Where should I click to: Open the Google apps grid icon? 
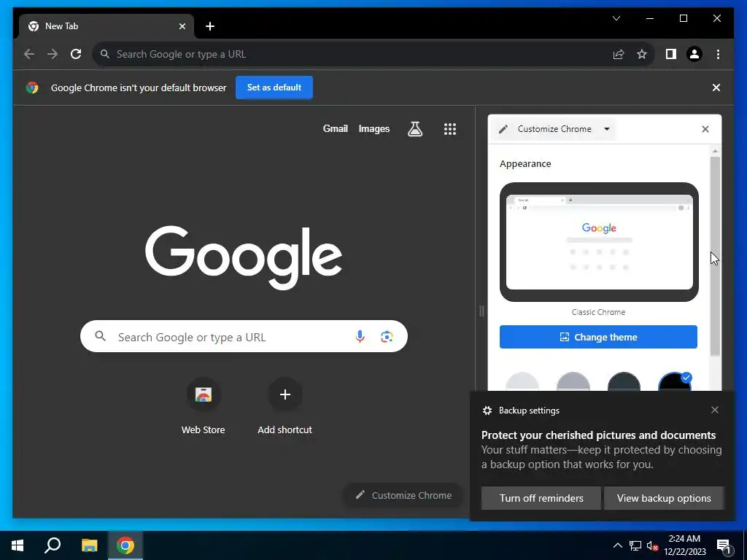coord(450,128)
